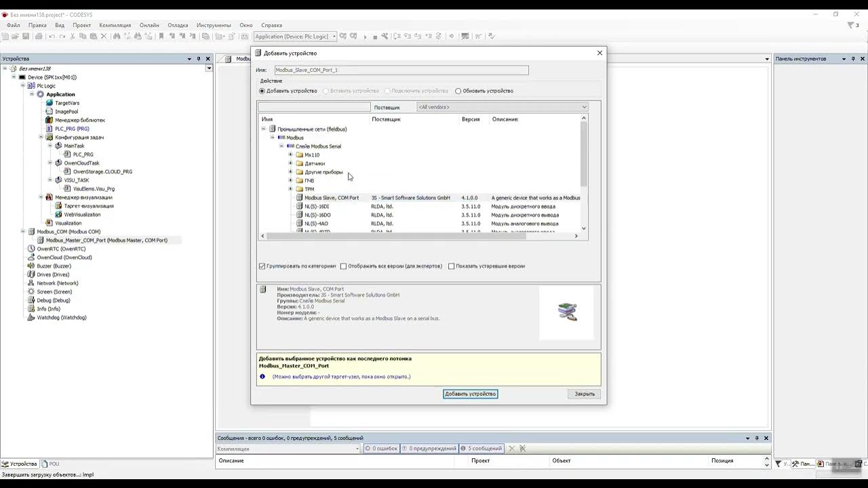The height and width of the screenshot is (488, 868).
Task: Click the Buzzer speaker icon
Action: (31, 266)
